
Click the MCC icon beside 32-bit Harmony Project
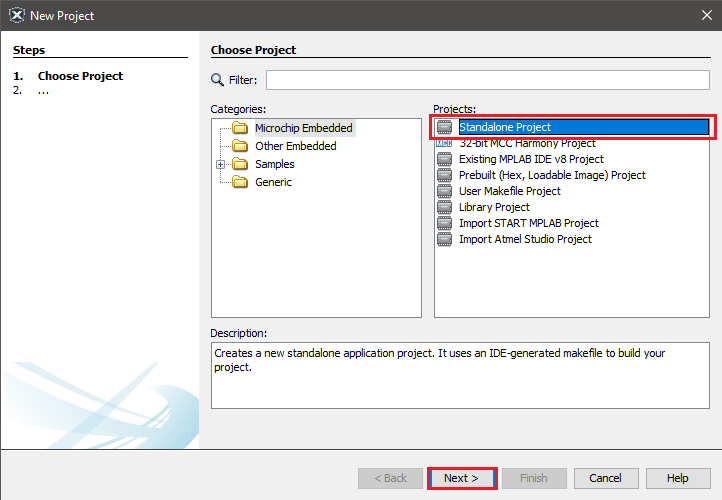[444, 143]
